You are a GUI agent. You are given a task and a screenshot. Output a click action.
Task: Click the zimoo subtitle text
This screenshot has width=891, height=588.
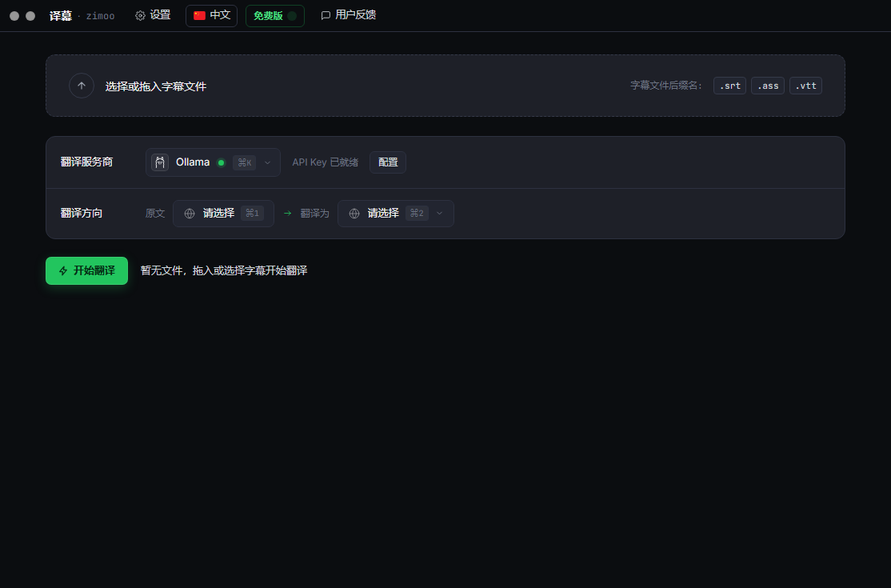point(100,17)
